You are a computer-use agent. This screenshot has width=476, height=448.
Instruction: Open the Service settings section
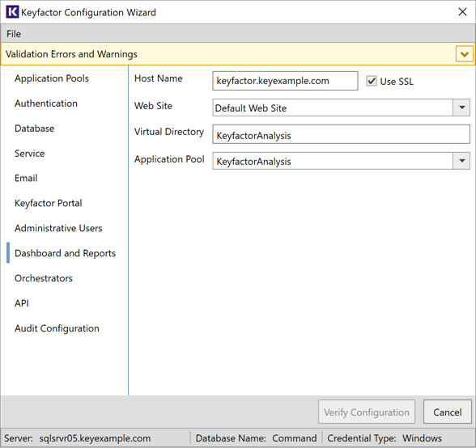[29, 153]
